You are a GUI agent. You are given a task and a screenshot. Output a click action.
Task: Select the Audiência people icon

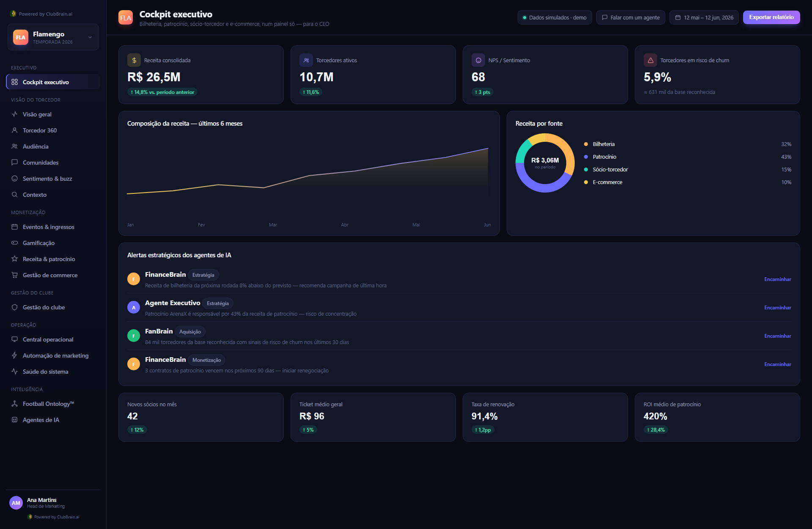14,146
